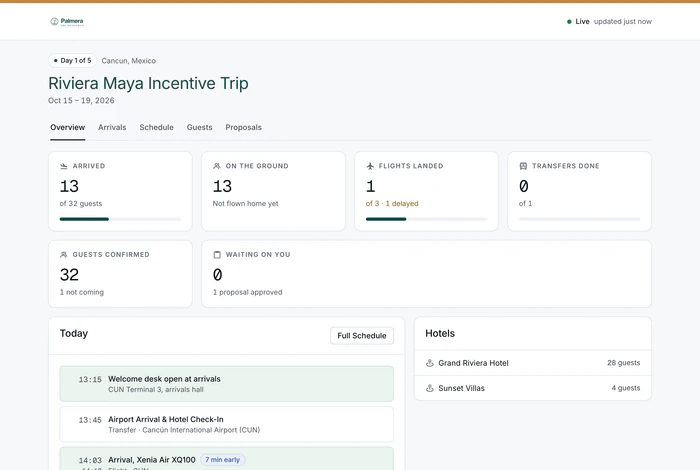Click the Today heading

[74, 333]
